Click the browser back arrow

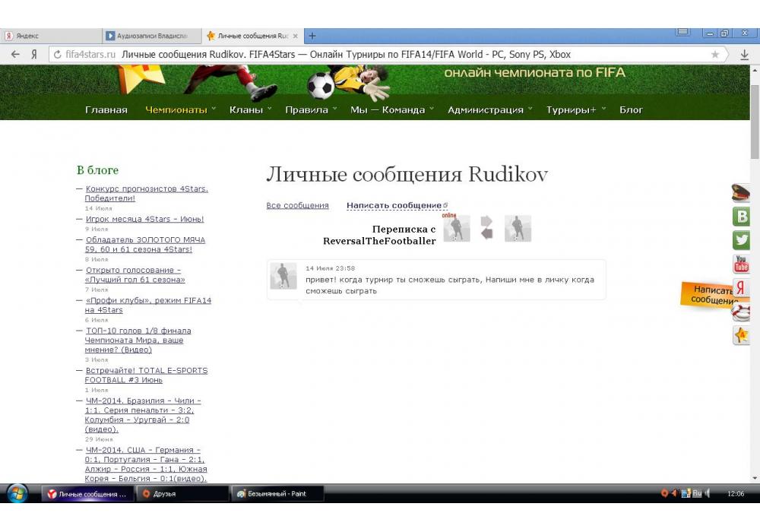(x=15, y=55)
